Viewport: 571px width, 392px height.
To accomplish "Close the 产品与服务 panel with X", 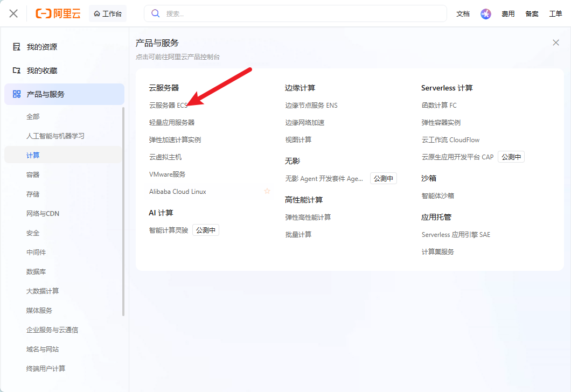I will 556,43.
